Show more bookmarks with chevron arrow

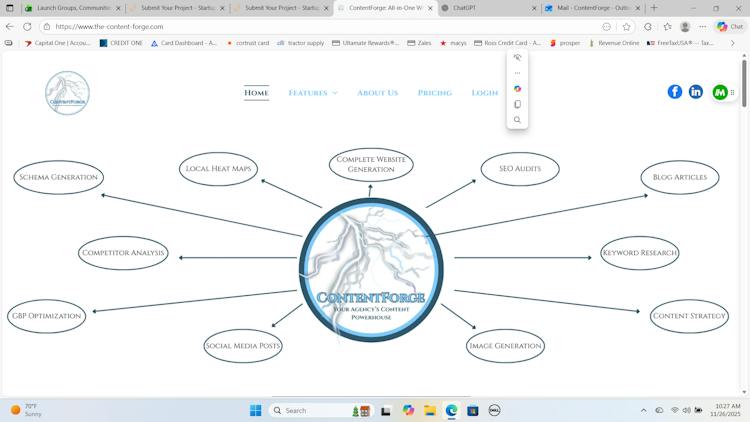coord(732,43)
